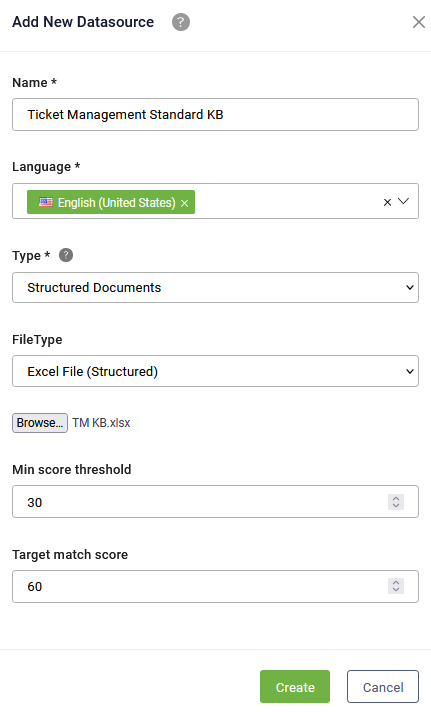Click the green Create button

295,687
